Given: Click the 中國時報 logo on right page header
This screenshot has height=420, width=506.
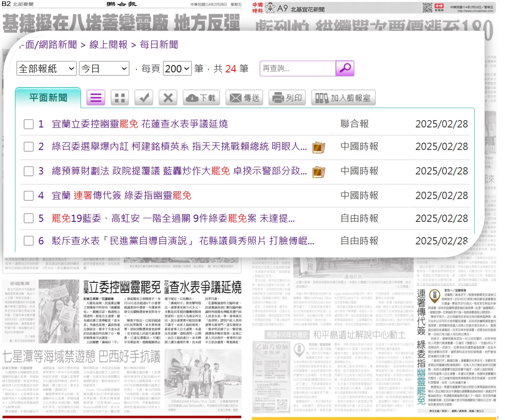Looking at the screenshot, I should pos(257,8).
